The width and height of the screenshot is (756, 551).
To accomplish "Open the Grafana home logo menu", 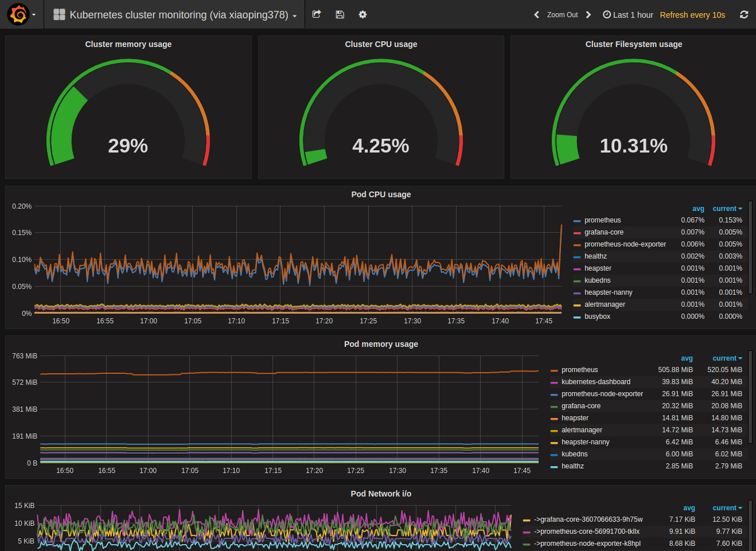I will [17, 14].
